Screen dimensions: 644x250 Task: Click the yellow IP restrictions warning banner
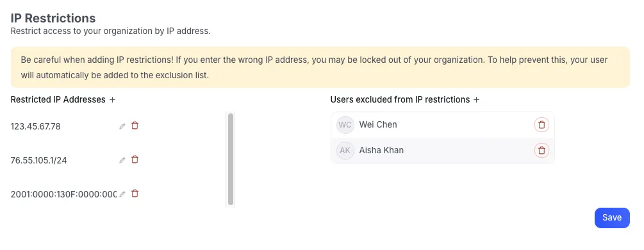click(x=320, y=67)
